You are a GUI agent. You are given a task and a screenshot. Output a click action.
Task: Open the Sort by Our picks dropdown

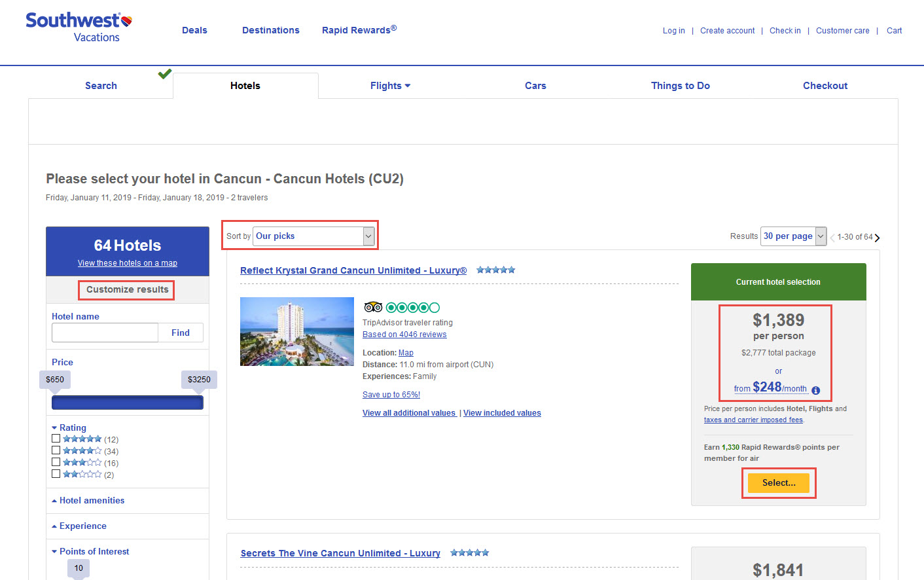point(313,236)
